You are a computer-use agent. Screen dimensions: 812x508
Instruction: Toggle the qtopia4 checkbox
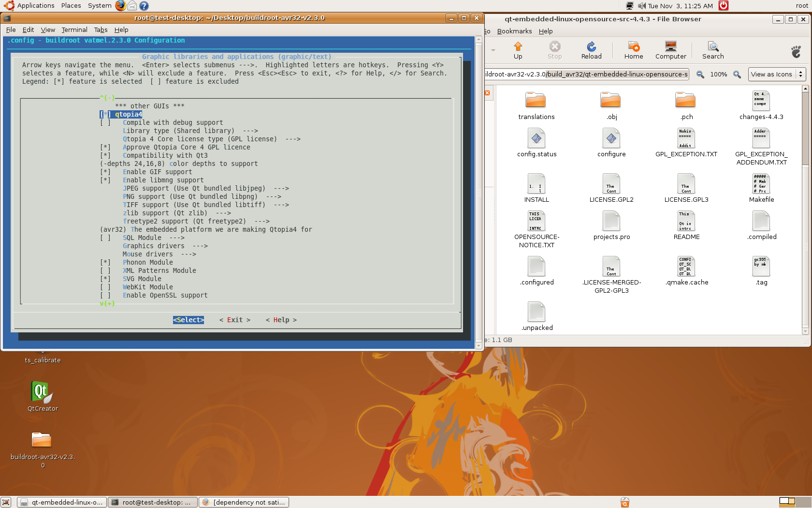(x=105, y=115)
